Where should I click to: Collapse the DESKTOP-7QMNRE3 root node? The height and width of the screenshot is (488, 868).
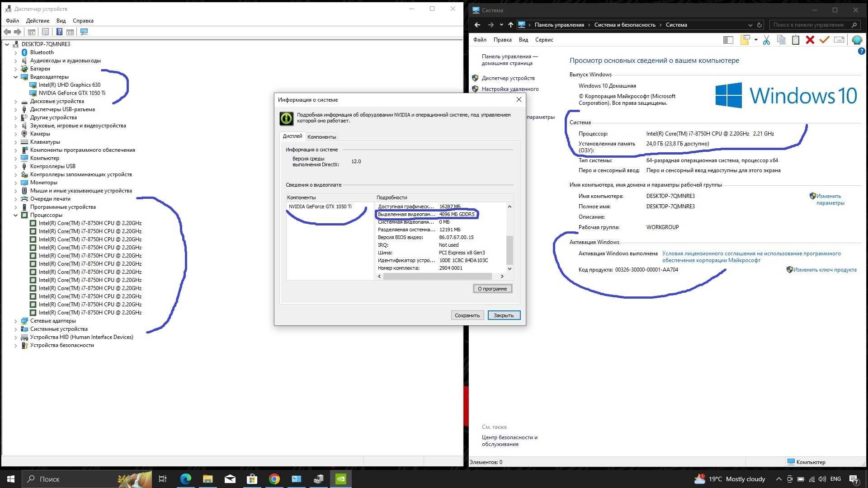tap(7, 44)
